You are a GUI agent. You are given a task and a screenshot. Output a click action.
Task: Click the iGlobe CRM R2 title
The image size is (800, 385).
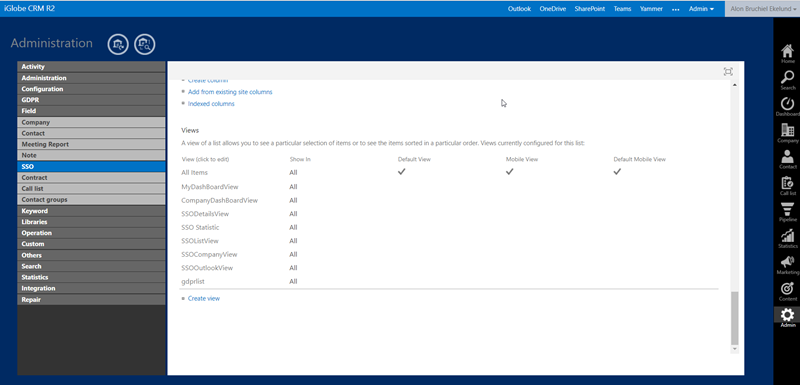click(x=29, y=9)
